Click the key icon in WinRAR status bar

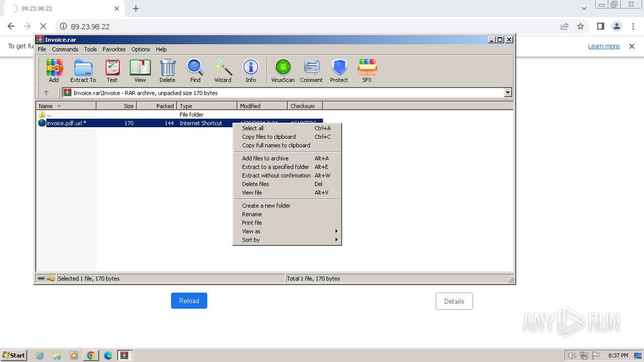click(x=51, y=279)
